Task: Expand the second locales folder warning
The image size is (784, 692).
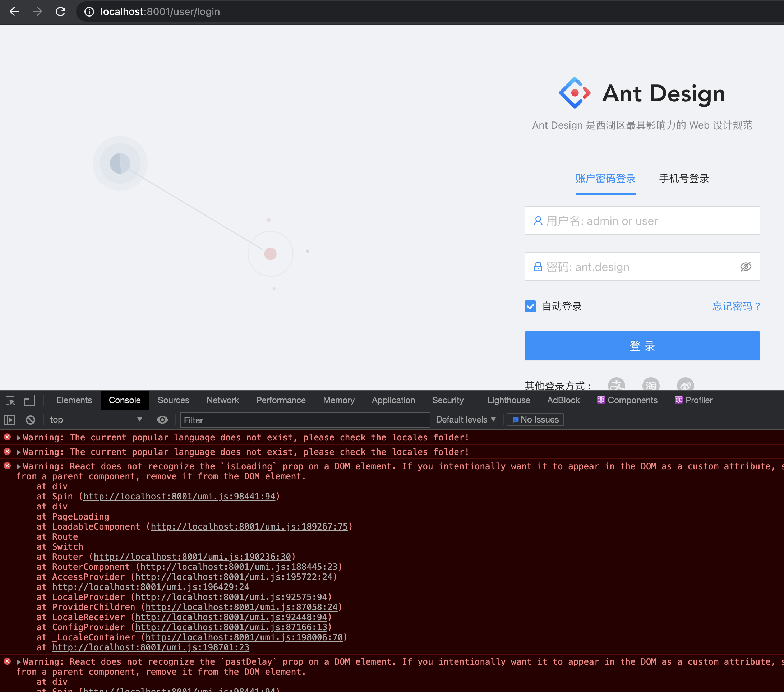Action: click(x=19, y=452)
